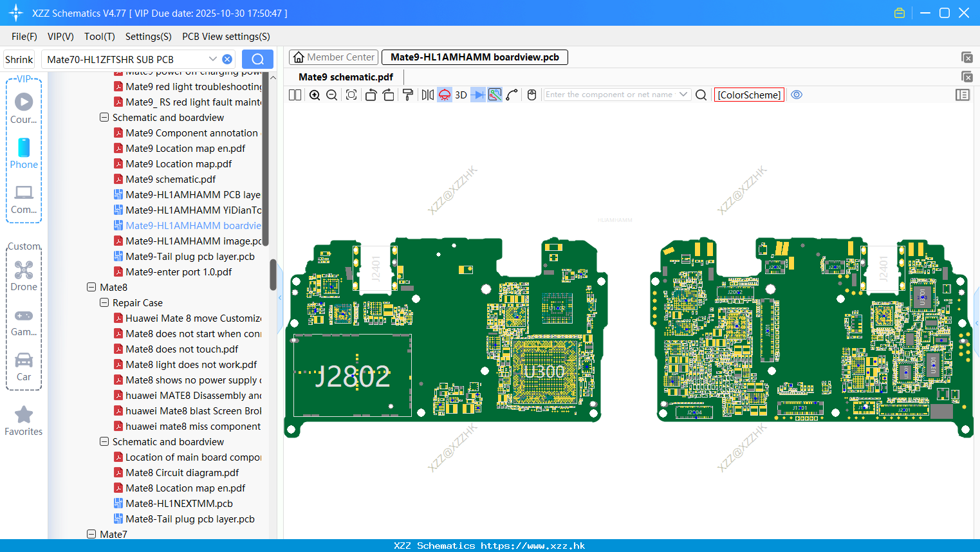Screen dimensions: 980x552
Task: Open Mate9 Location map.pdf file
Action: click(178, 163)
